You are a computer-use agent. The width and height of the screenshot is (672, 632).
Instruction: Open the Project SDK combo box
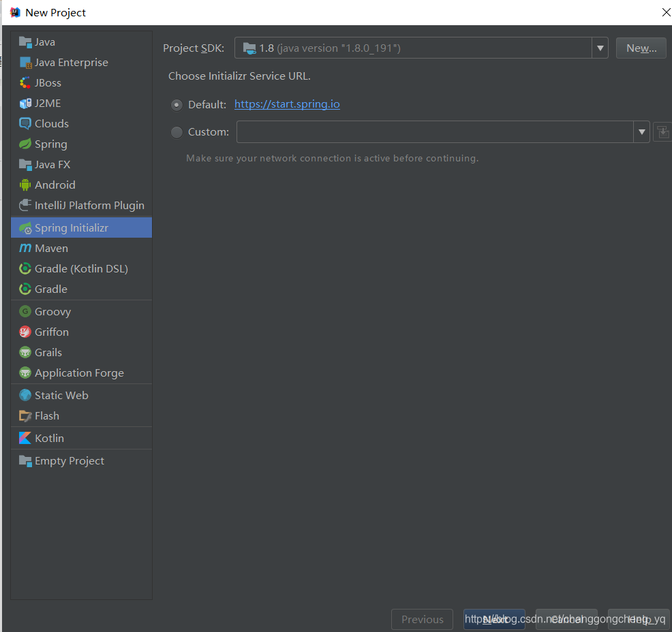(x=421, y=48)
